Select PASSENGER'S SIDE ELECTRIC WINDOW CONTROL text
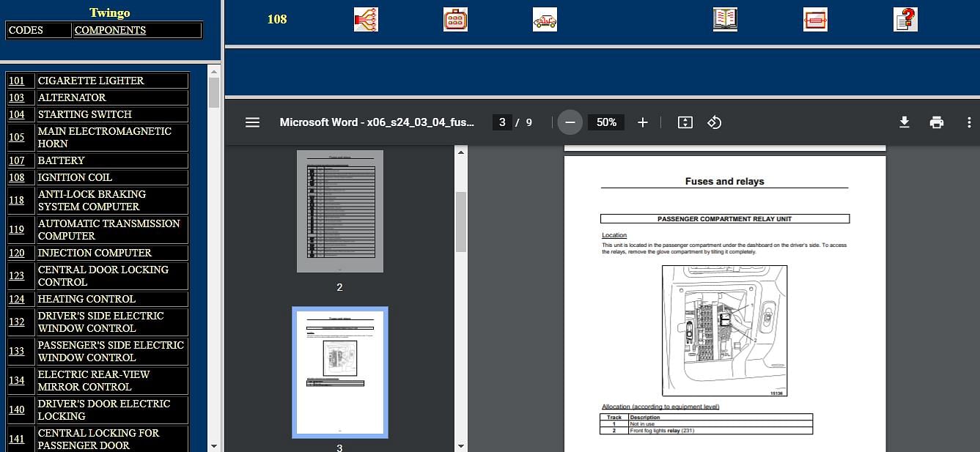Viewport: 980px width, 452px height. tap(111, 351)
